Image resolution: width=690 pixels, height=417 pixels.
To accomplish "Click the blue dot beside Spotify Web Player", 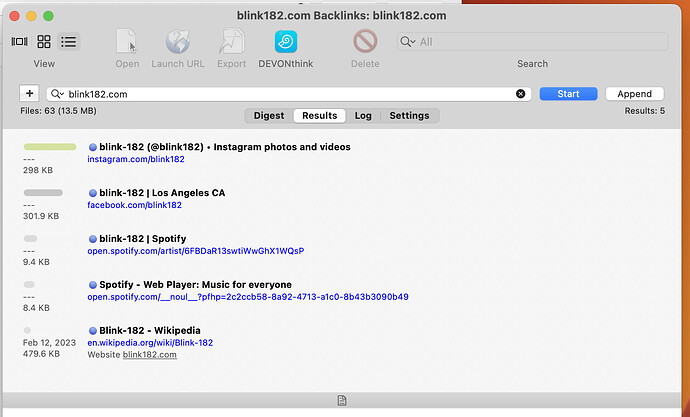I will (x=93, y=285).
